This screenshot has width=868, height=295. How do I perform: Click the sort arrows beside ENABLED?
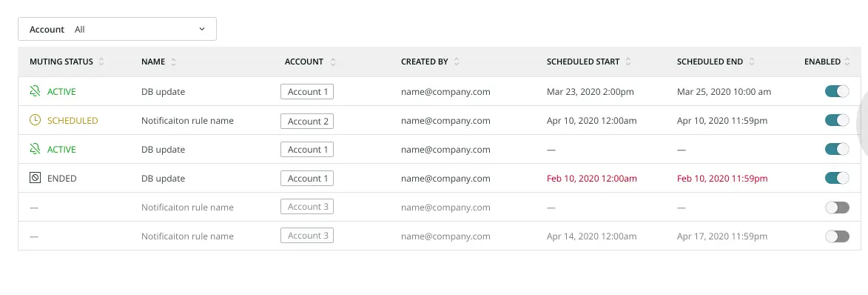point(847,62)
